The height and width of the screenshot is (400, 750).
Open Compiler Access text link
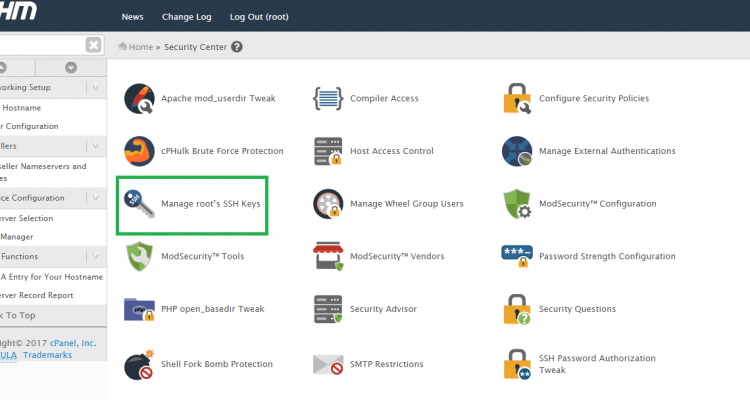pyautogui.click(x=384, y=99)
